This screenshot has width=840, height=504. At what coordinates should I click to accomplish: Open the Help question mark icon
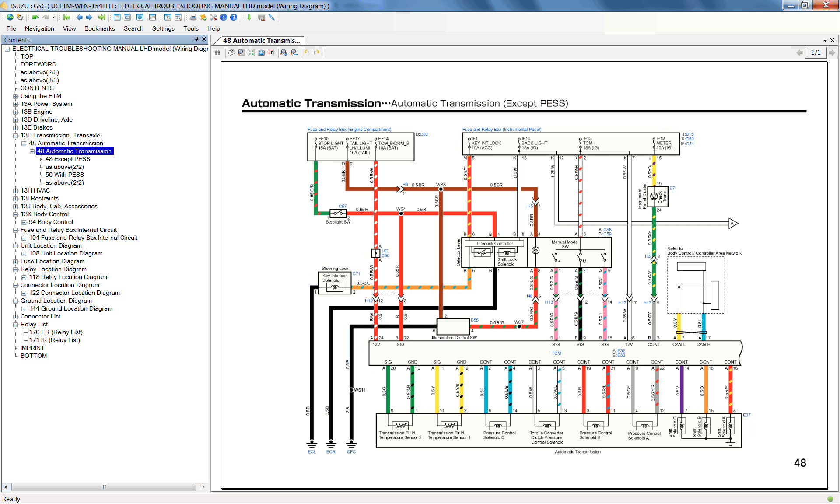coord(234,17)
